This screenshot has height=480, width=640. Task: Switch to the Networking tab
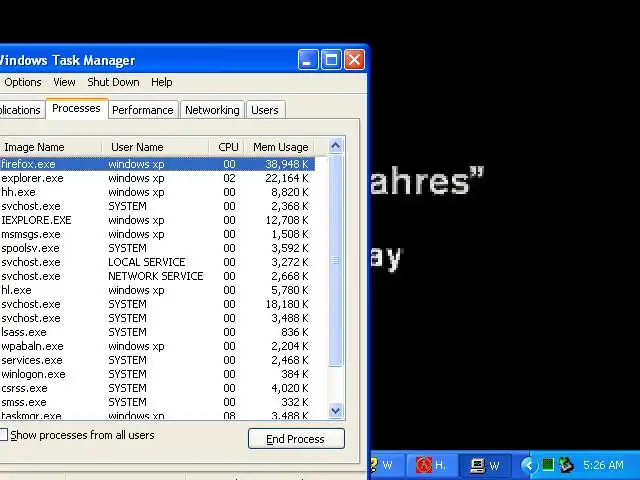pyautogui.click(x=212, y=110)
